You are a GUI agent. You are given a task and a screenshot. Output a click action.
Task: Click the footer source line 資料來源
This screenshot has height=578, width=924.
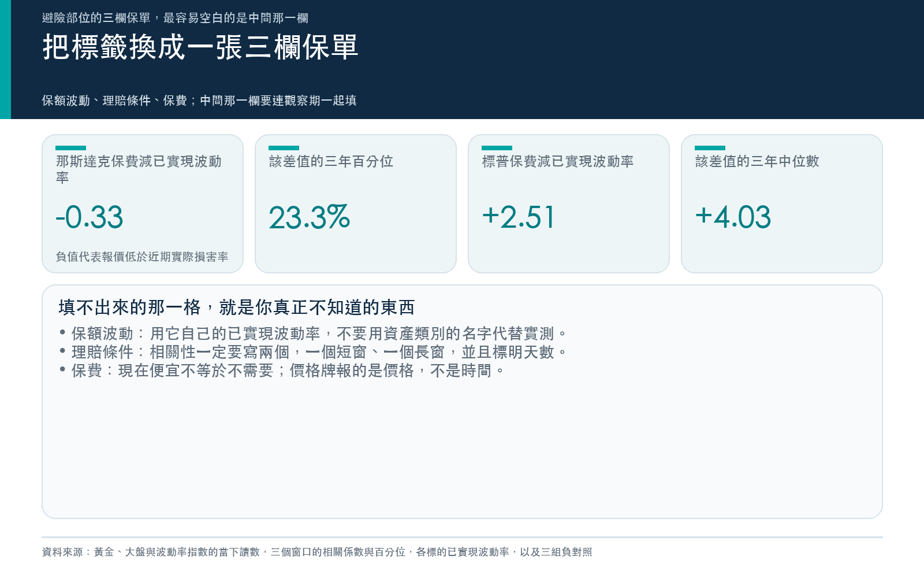[317, 552]
